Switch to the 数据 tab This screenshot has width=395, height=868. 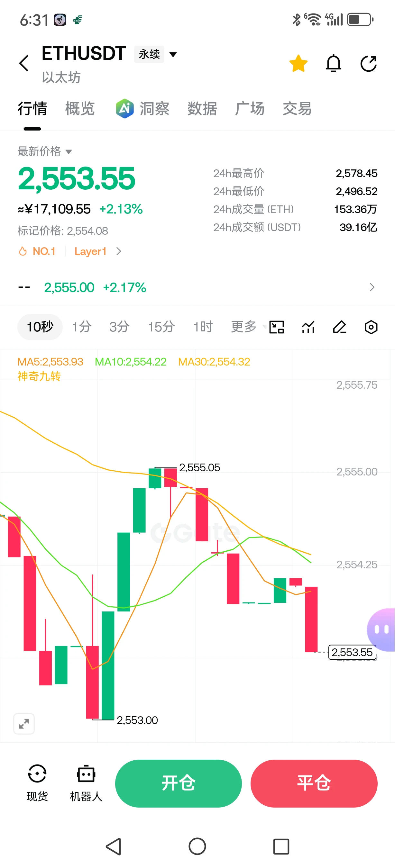pos(202,109)
